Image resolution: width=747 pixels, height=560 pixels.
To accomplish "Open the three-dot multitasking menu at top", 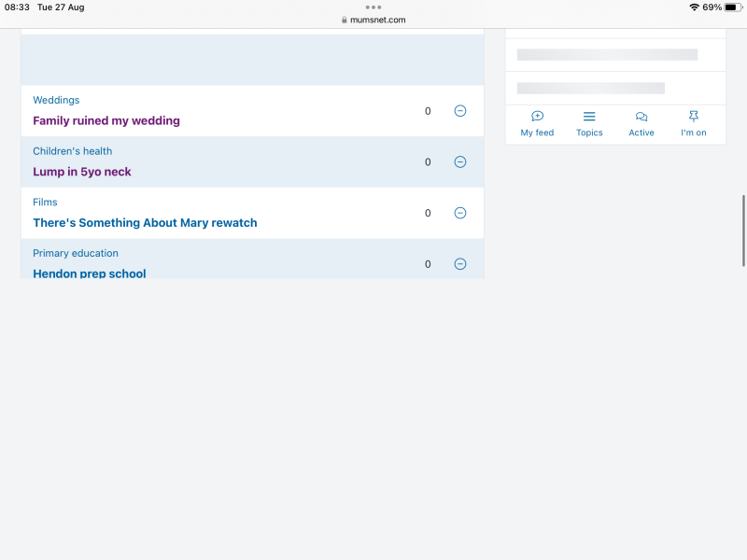I will pos(373,7).
